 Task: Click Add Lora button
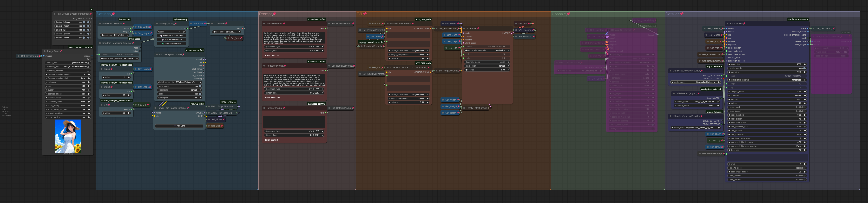(179, 126)
